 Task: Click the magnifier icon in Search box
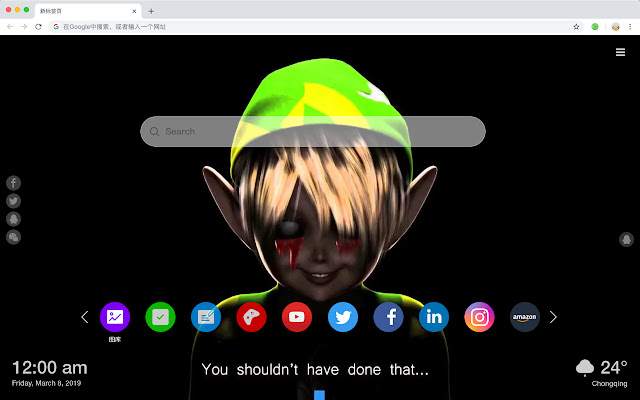click(154, 131)
